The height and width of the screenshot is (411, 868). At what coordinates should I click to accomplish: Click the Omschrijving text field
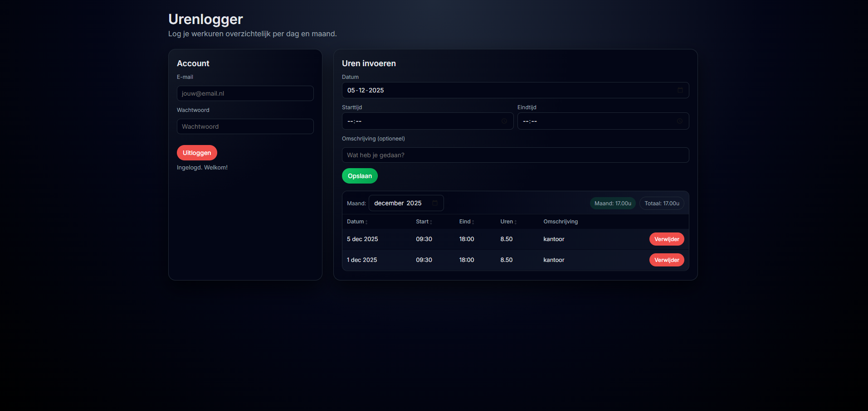tap(515, 155)
